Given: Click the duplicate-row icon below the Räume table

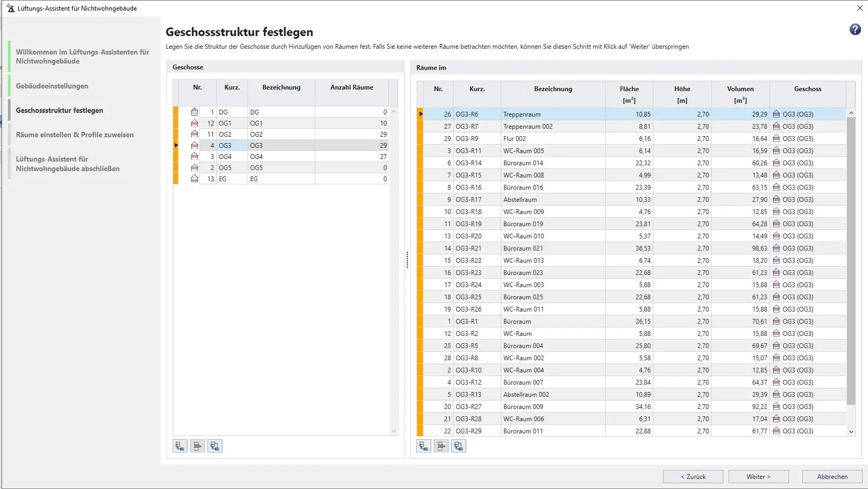Looking at the screenshot, I should pyautogui.click(x=458, y=446).
